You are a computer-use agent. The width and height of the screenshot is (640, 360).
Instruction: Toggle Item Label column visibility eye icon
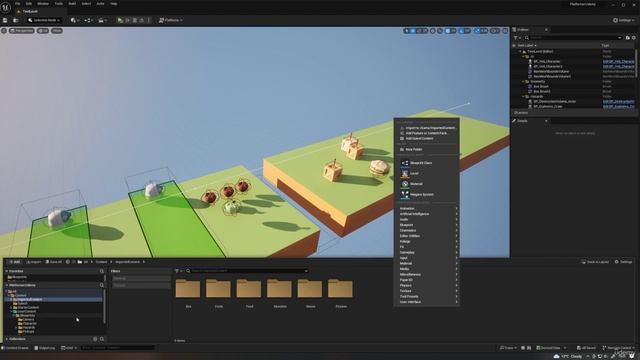[514, 45]
